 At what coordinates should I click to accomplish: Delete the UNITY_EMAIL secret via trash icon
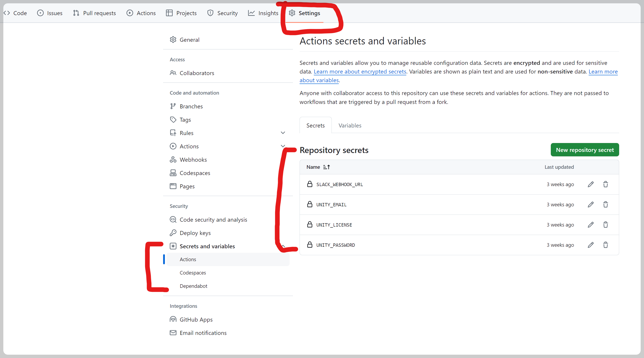click(605, 205)
